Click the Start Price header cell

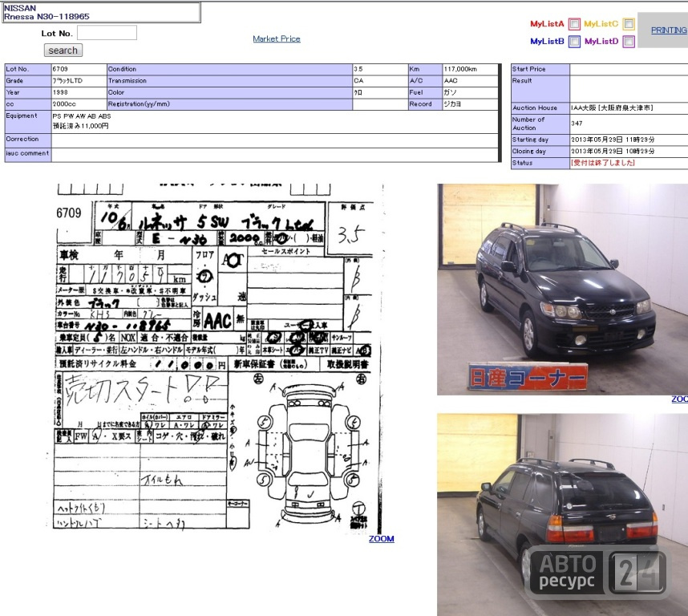[x=540, y=69]
